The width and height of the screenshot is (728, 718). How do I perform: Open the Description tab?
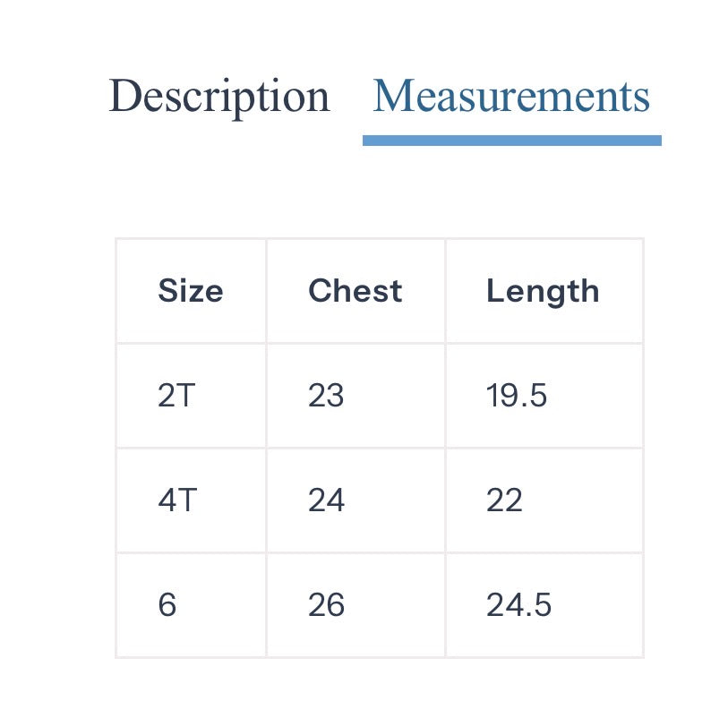(x=219, y=97)
